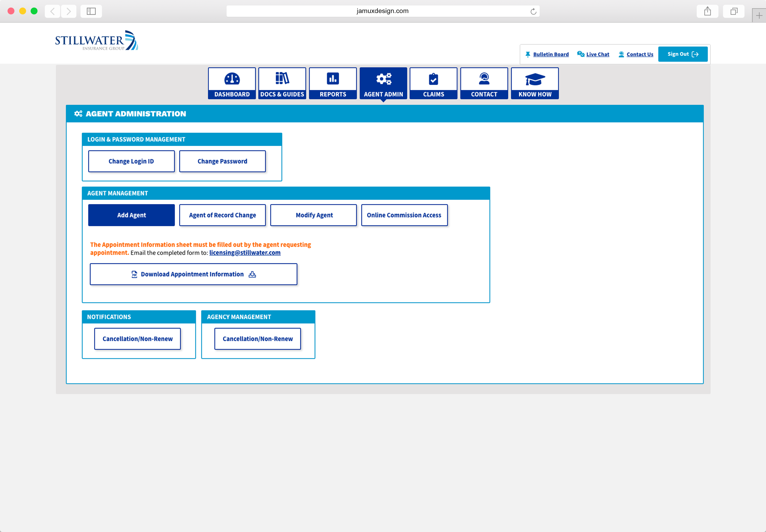Click the Docs & Guides books icon

(x=282, y=78)
